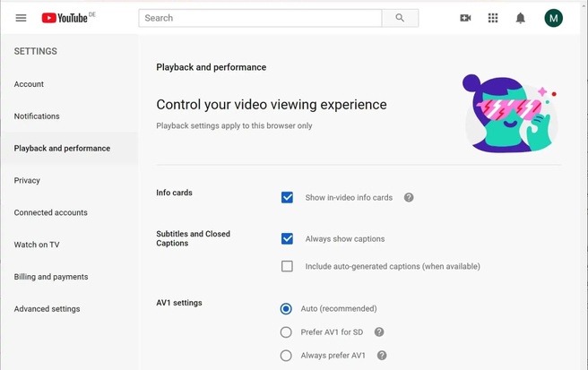Select Always prefer AV1 radio button

(x=286, y=356)
